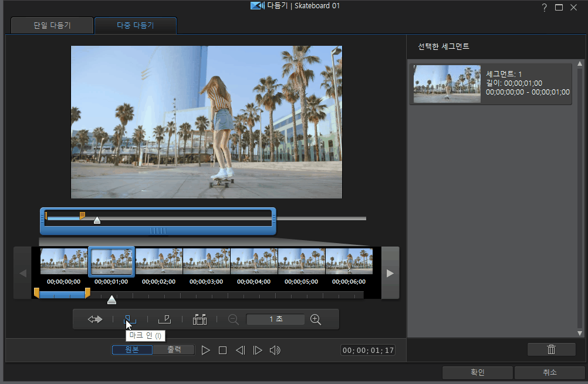Viewport: 588px width, 384px height.
Task: Click the Mark In tool icon
Action: [x=130, y=319]
